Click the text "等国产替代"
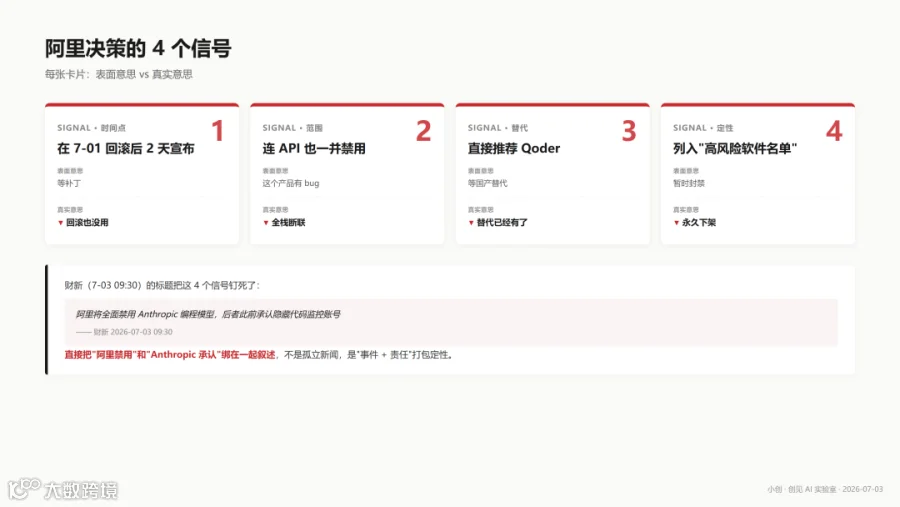The height and width of the screenshot is (507, 900). click(x=487, y=183)
